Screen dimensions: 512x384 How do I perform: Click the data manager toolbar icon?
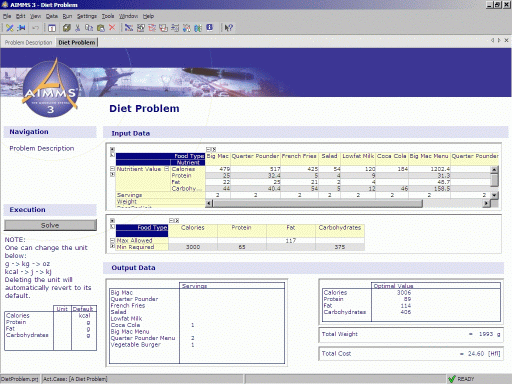pyautogui.click(x=187, y=28)
